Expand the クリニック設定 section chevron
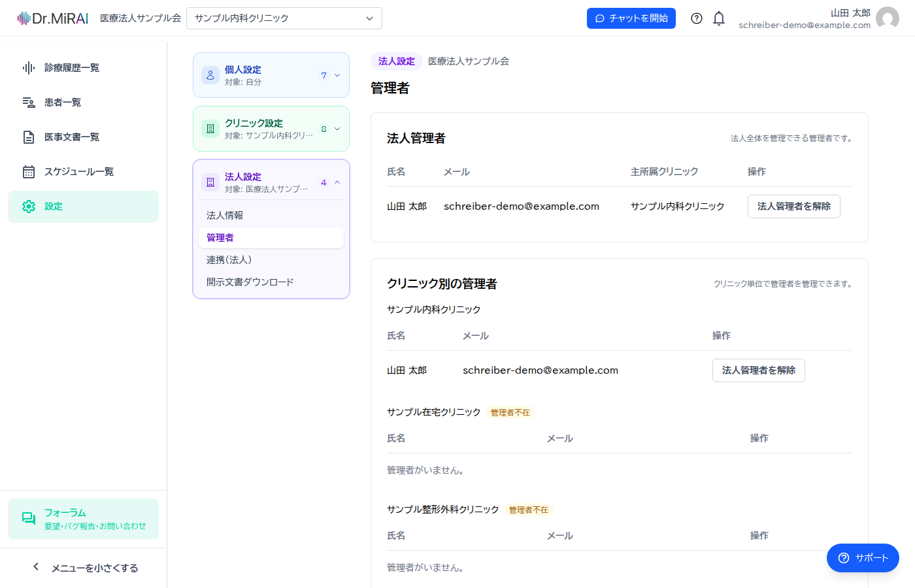Image resolution: width=915 pixels, height=588 pixels. 337,129
